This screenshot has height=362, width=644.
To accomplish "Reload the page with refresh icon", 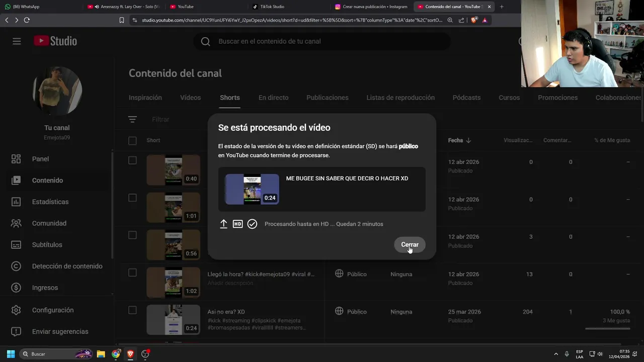I will pos(27,20).
